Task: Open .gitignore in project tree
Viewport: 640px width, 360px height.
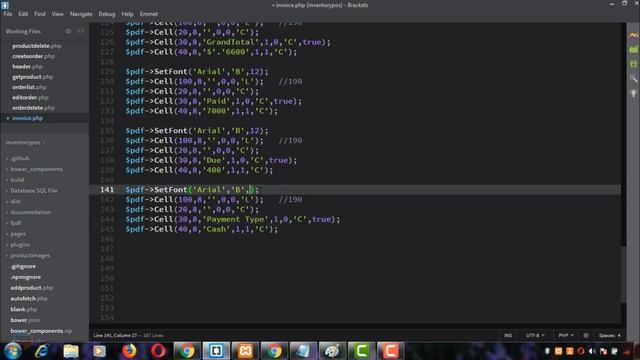Action: coord(23,266)
